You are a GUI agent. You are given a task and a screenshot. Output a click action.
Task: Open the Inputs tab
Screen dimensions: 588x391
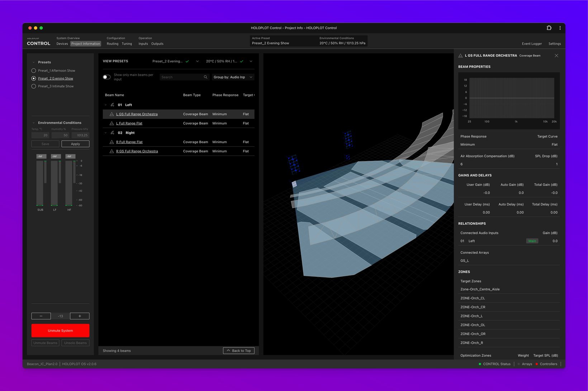(x=143, y=44)
